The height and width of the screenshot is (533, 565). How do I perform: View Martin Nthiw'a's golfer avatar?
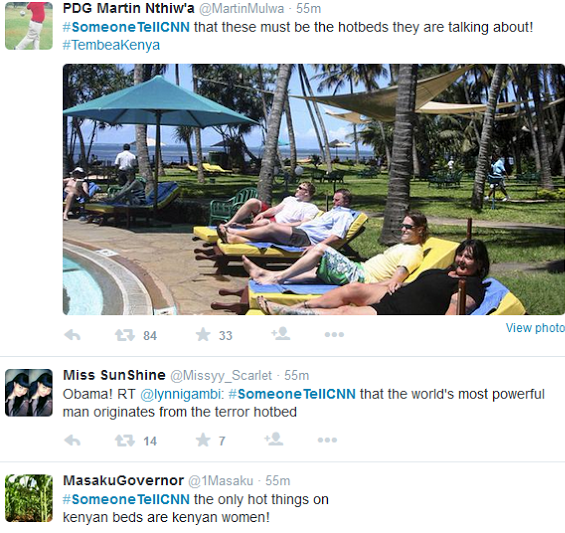29,26
